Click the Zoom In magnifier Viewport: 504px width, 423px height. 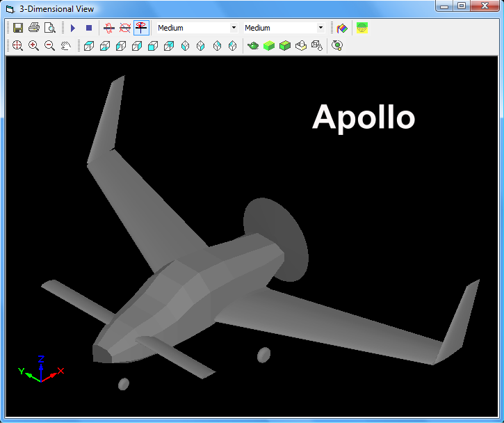pyautogui.click(x=33, y=46)
